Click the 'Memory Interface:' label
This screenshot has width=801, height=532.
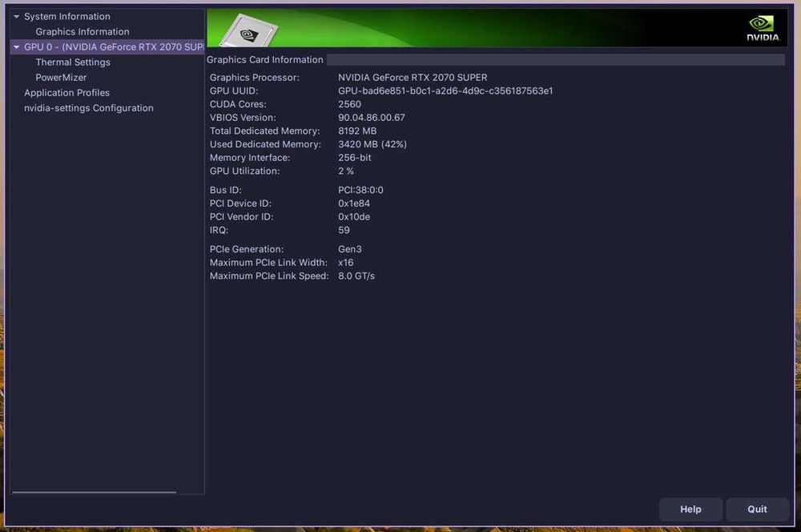pyautogui.click(x=250, y=157)
